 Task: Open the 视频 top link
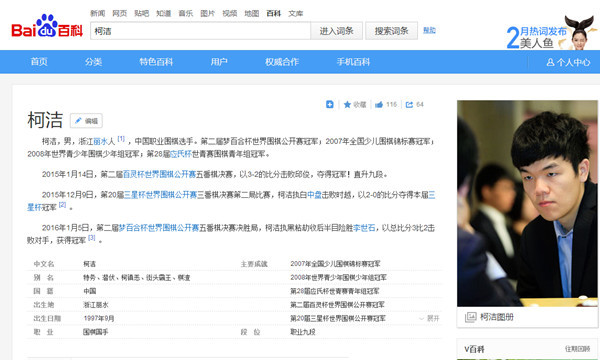(x=230, y=13)
